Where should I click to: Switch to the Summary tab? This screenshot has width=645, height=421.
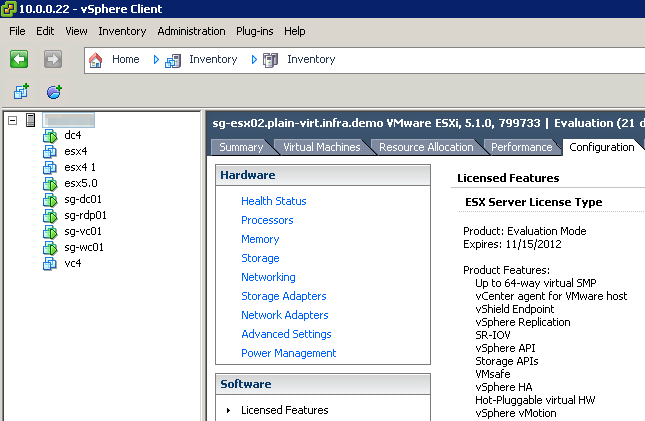[241, 147]
